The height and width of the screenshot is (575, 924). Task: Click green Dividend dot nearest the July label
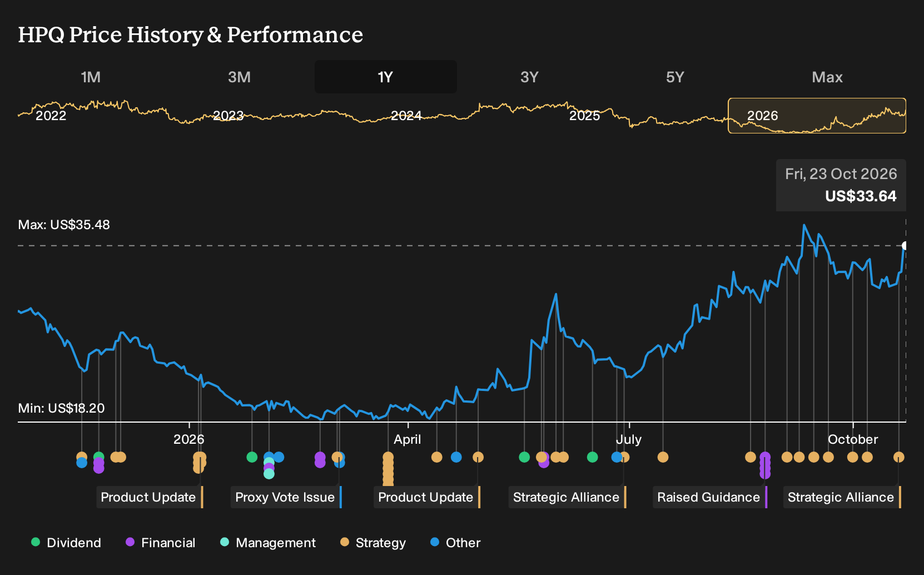point(593,457)
